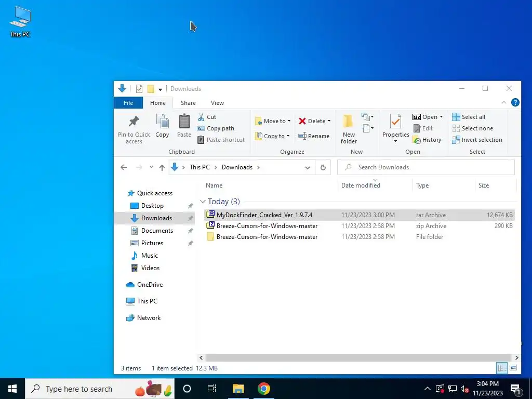Click the Search Downloads field
The width and height of the screenshot is (532, 399).
click(x=426, y=167)
